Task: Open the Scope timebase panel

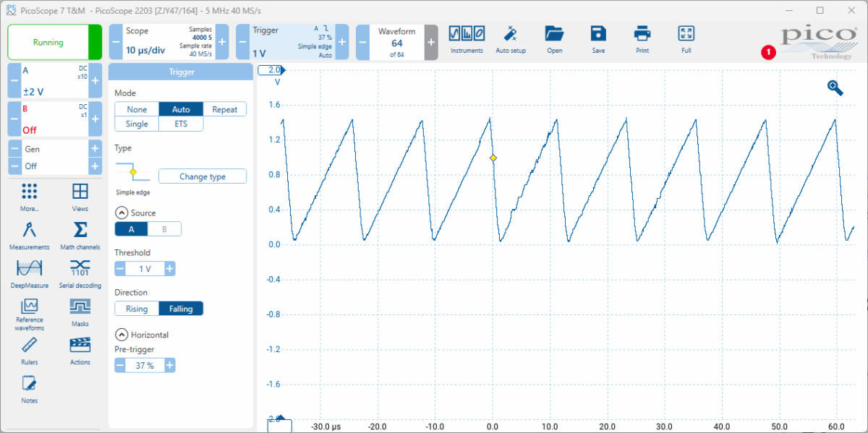Action: point(167,42)
